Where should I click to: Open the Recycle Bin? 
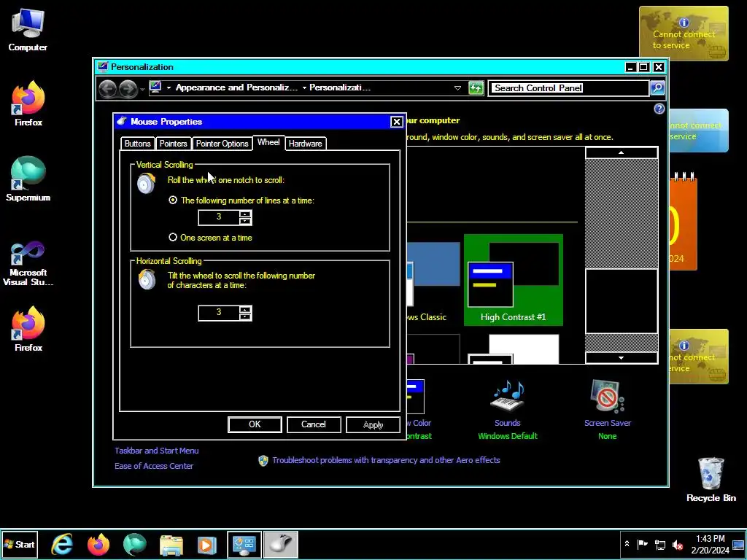pyautogui.click(x=711, y=479)
